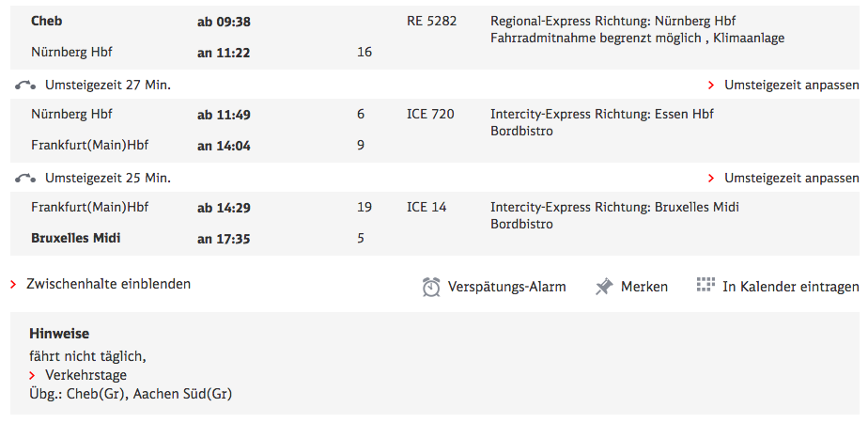This screenshot has height=423, width=868.
Task: Click the Bruxelles Midi destination name
Action: click(76, 238)
